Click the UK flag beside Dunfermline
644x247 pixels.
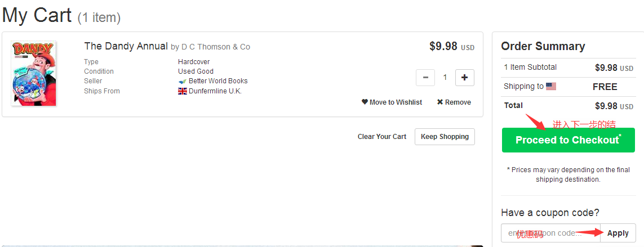(183, 91)
